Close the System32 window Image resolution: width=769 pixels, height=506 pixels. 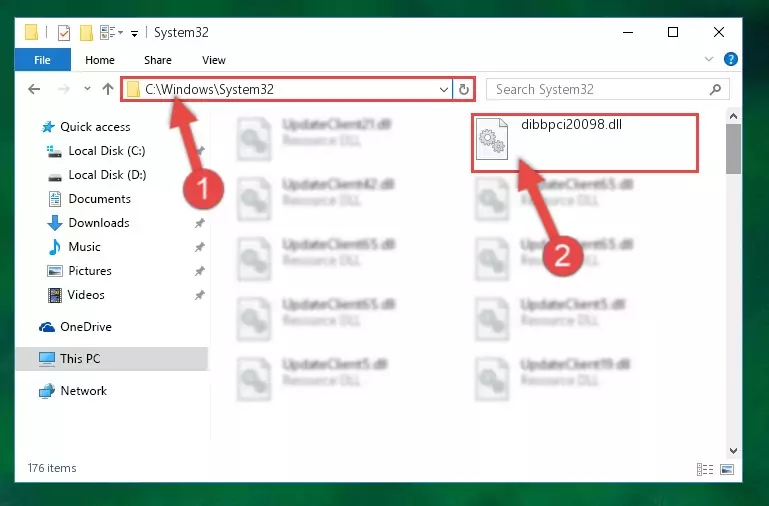[x=719, y=32]
